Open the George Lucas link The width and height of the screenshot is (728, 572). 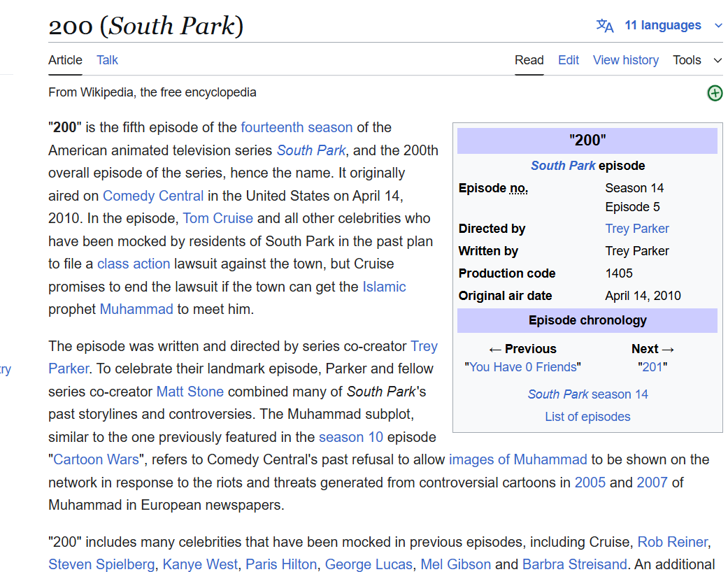(x=369, y=564)
